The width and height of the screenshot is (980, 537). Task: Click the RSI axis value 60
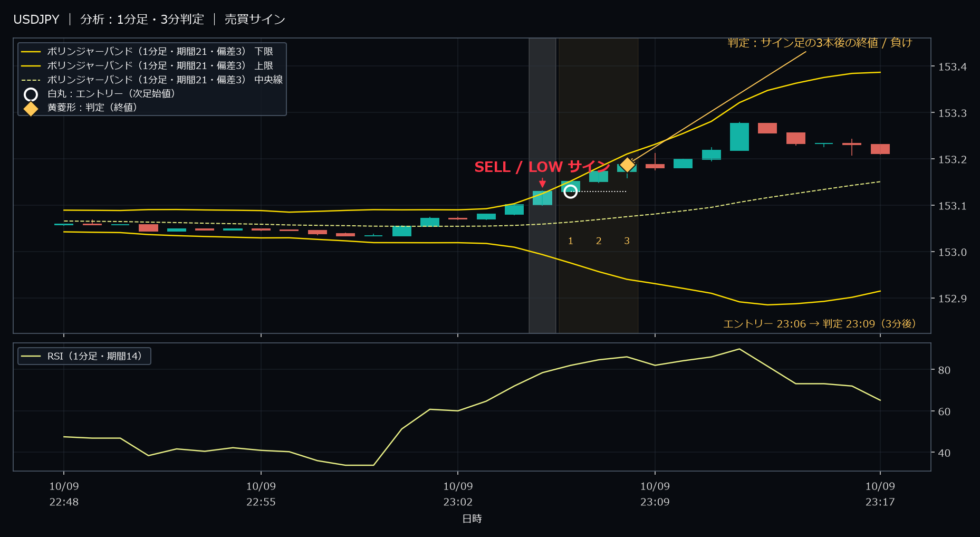coord(944,411)
